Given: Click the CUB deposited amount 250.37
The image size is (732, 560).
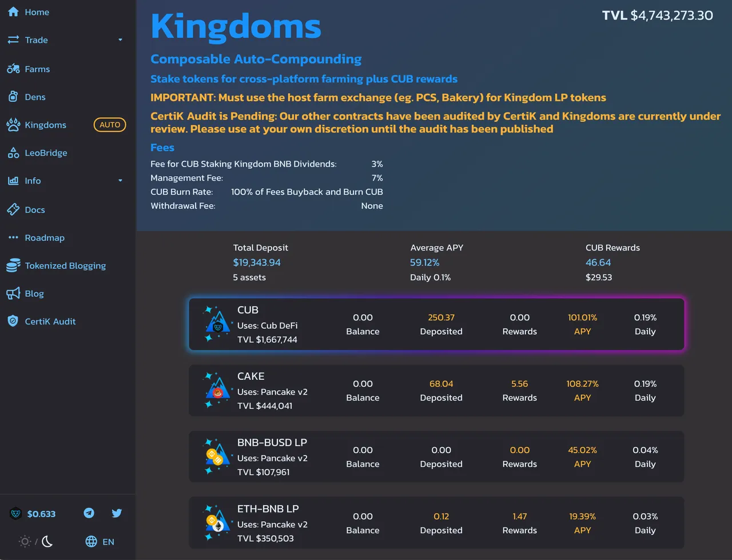Looking at the screenshot, I should click(x=441, y=317).
